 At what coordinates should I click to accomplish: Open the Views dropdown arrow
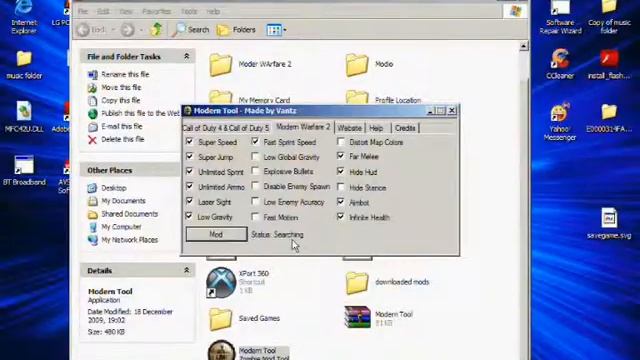point(284,29)
